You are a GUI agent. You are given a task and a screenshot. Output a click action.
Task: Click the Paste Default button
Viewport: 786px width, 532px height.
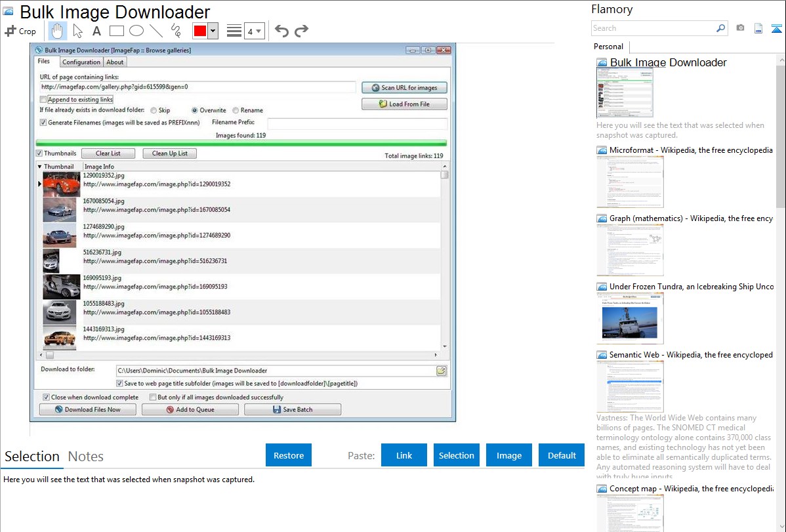[x=562, y=455]
